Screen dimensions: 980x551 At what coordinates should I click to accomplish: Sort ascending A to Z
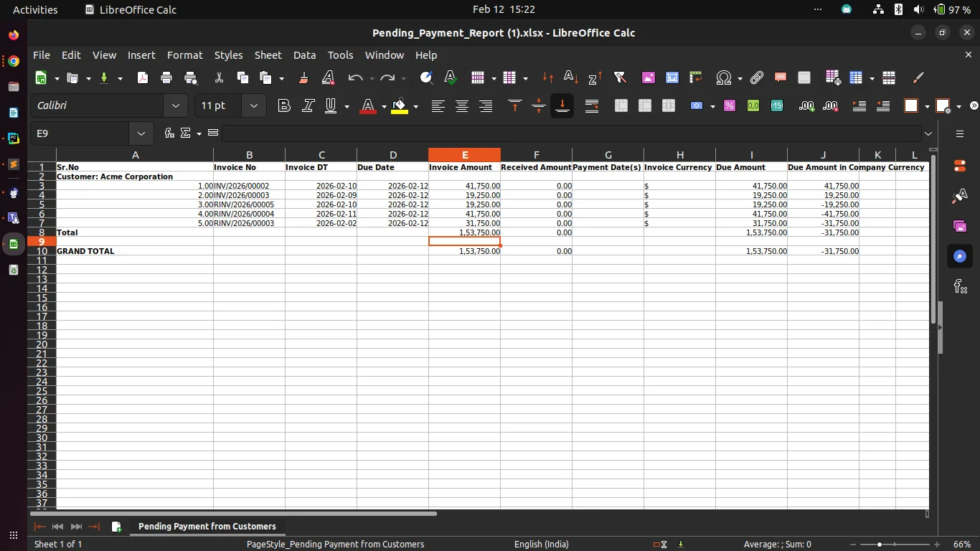pos(571,78)
